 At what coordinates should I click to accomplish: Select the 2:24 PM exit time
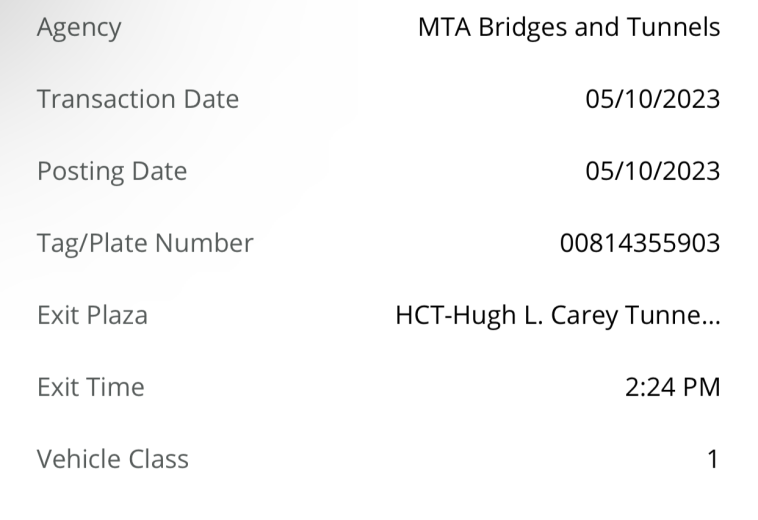point(672,387)
